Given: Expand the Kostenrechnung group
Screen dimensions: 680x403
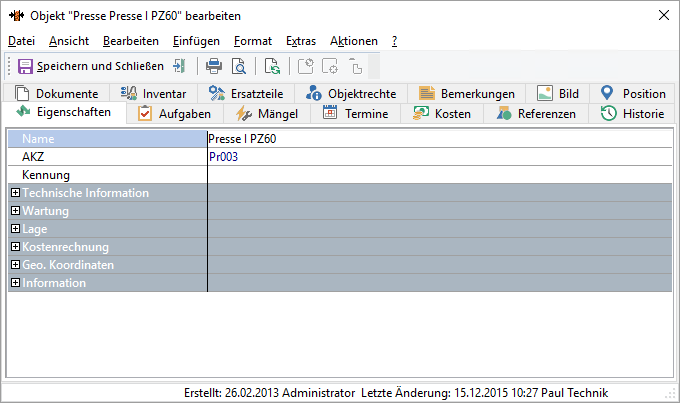Looking at the screenshot, I should [x=16, y=246].
